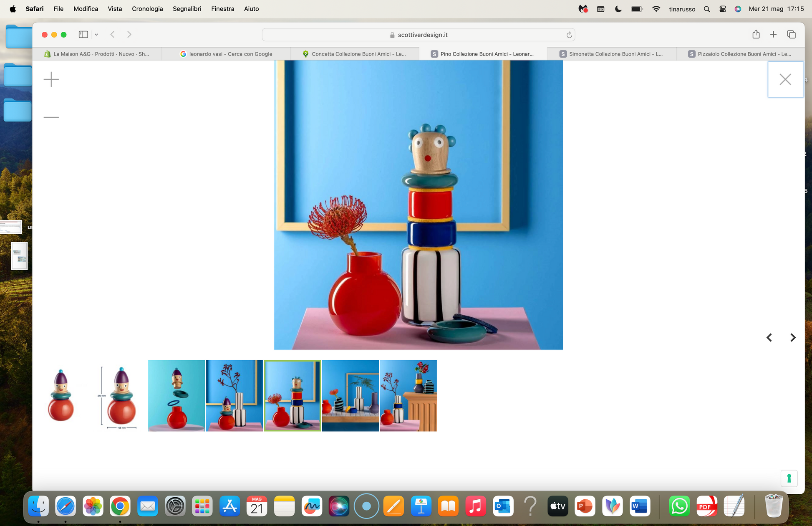This screenshot has width=812, height=526.
Task: Close the image lightbox with the X
Action: coord(785,79)
